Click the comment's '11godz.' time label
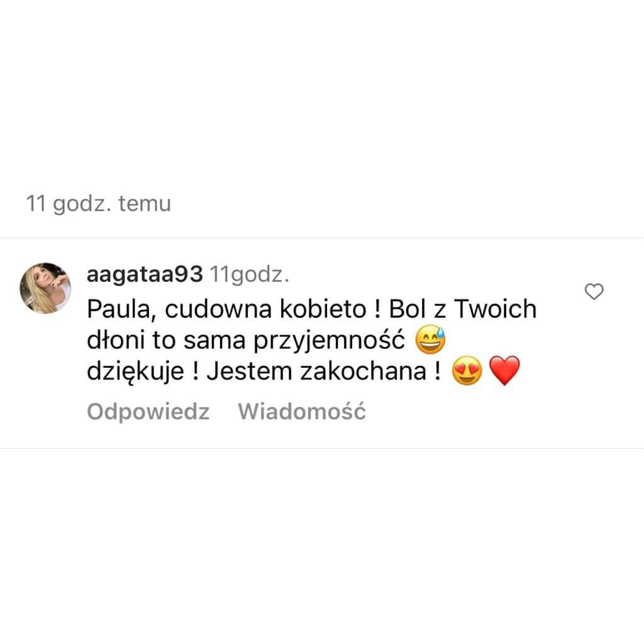The height and width of the screenshot is (644, 644). coord(250,274)
